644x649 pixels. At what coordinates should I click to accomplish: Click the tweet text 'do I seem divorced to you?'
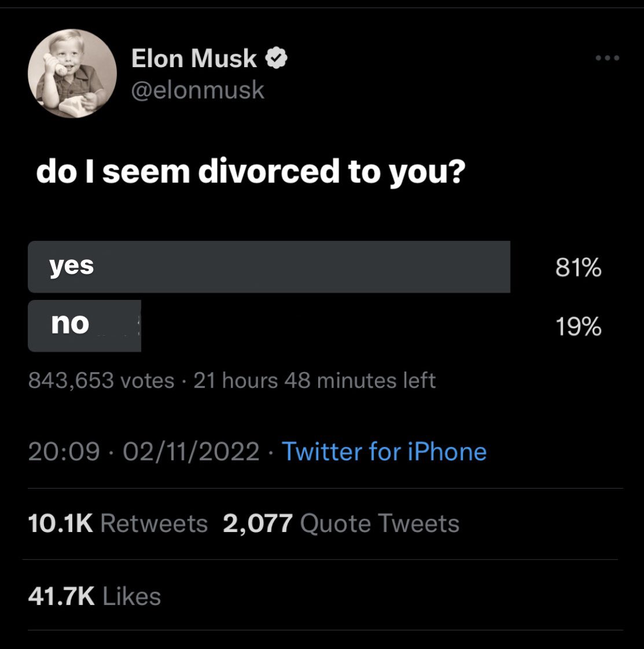pyautogui.click(x=251, y=172)
